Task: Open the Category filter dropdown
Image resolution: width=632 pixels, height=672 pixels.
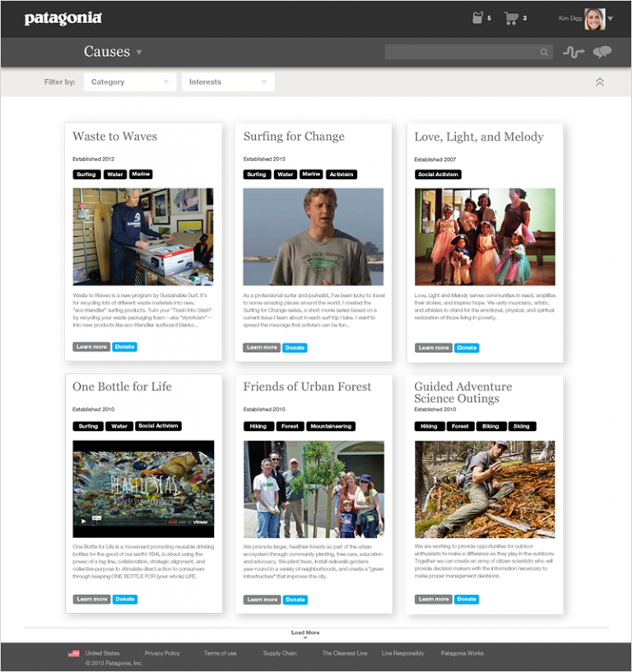Action: (130, 82)
